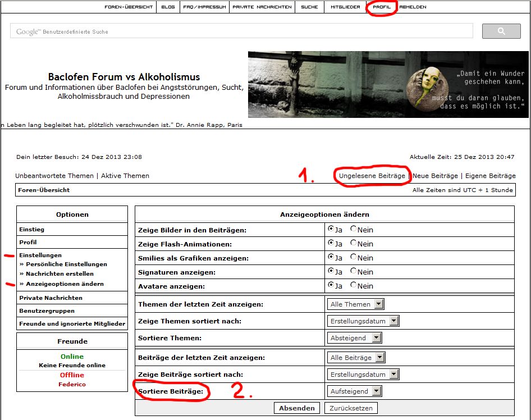531x420 pixels.
Task: Click the forum header banner image
Action: pos(388,84)
